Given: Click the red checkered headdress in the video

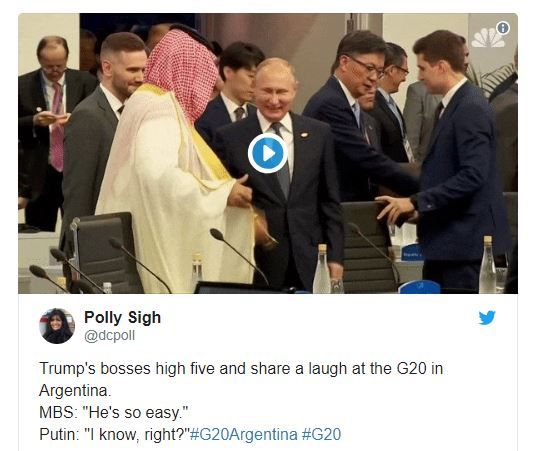Looking at the screenshot, I should pos(180,73).
